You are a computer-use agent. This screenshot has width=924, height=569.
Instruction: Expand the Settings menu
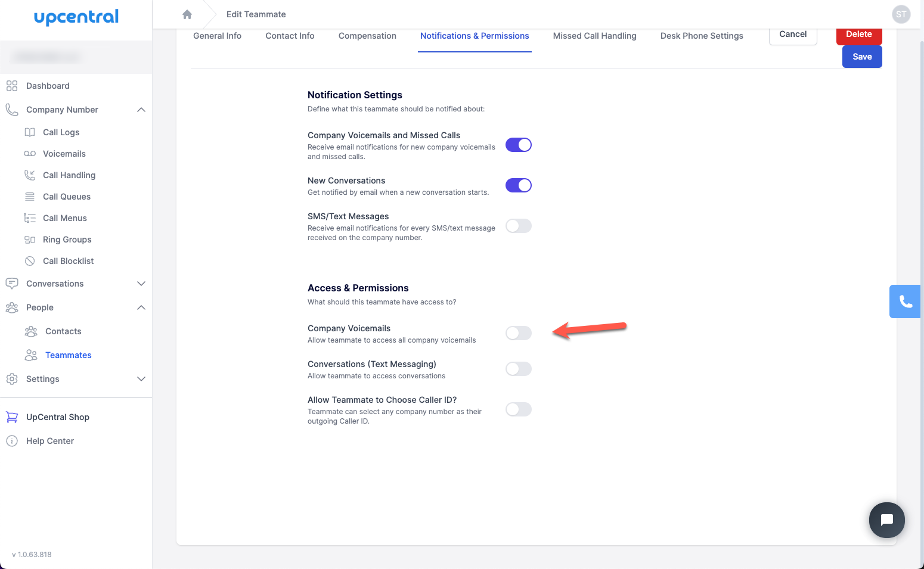(141, 379)
